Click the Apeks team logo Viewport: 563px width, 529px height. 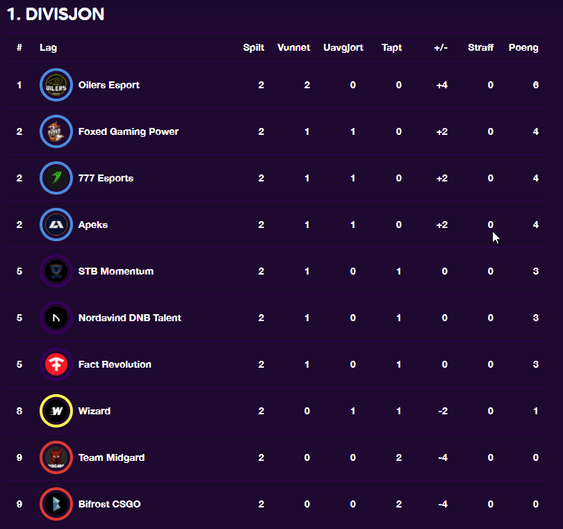pos(56,225)
